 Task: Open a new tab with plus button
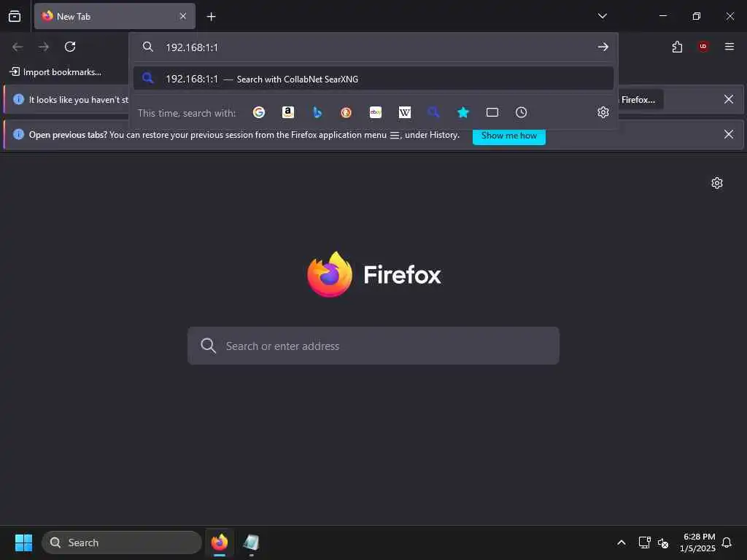pos(211,17)
